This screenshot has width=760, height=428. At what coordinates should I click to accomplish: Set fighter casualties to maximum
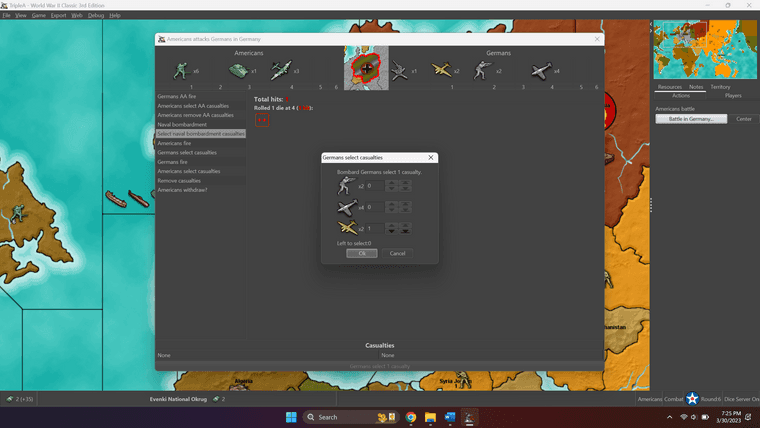pos(405,204)
